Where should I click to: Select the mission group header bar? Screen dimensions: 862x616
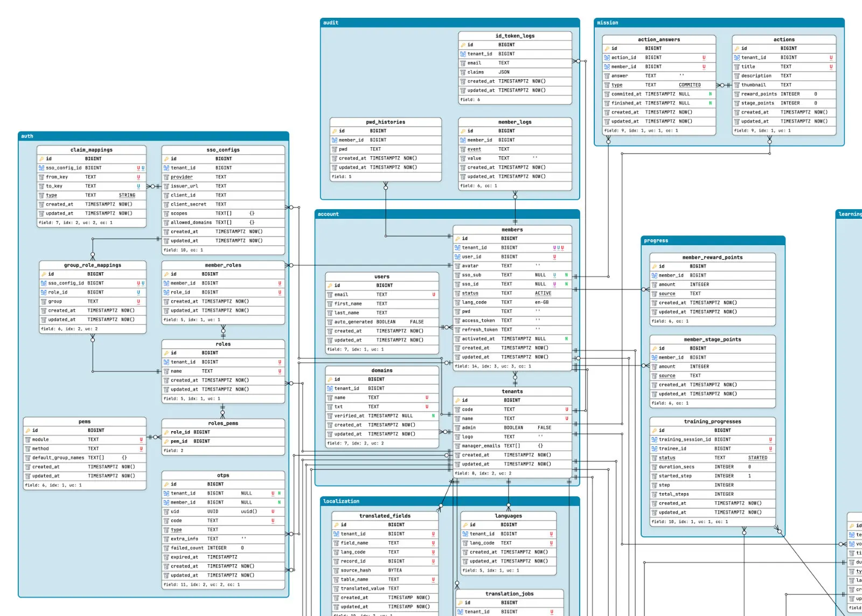pos(719,23)
